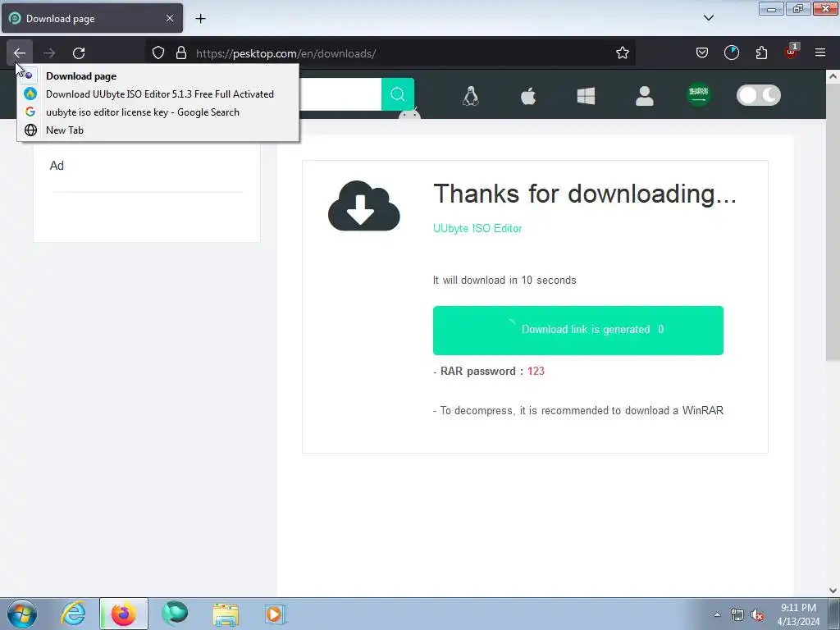
Task: Open the tracking protection shield icon
Action: coord(158,53)
